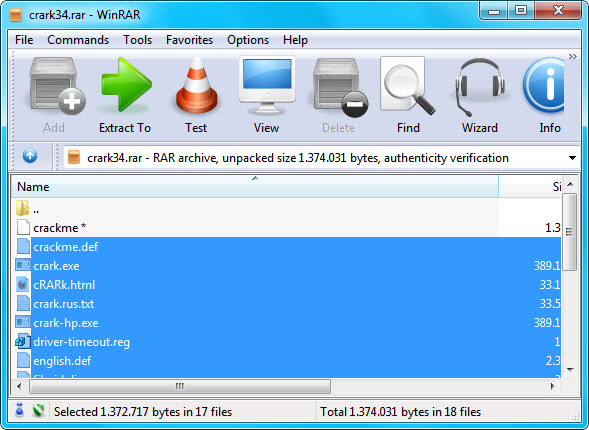Go up one folder level arrow
589x430 pixels.
point(30,156)
